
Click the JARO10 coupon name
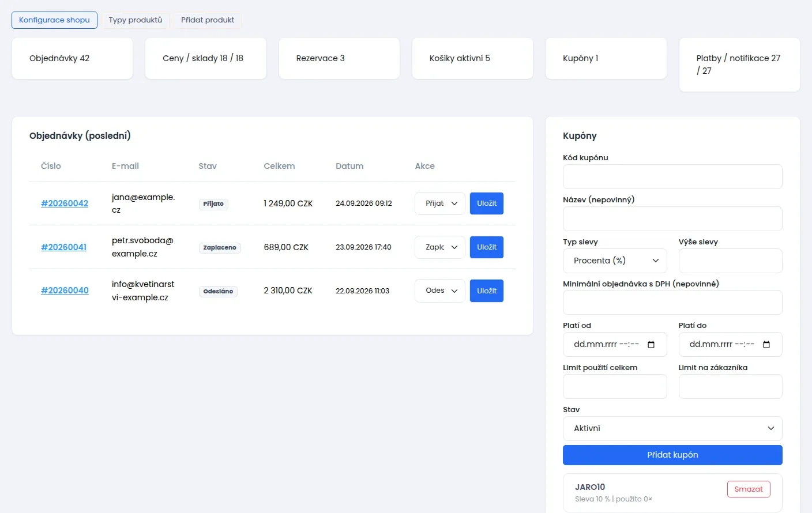[590, 487]
